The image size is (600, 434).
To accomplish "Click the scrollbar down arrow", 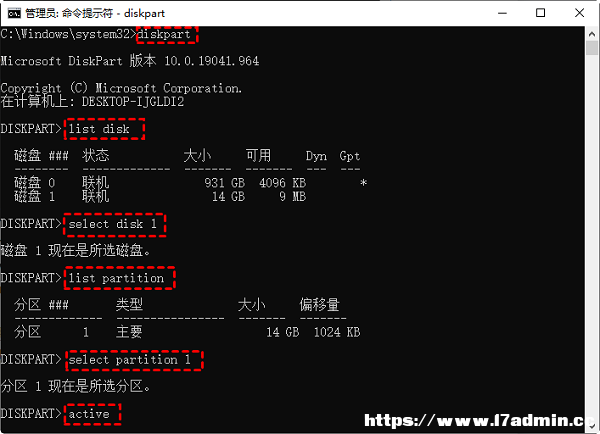I will click(592, 425).
